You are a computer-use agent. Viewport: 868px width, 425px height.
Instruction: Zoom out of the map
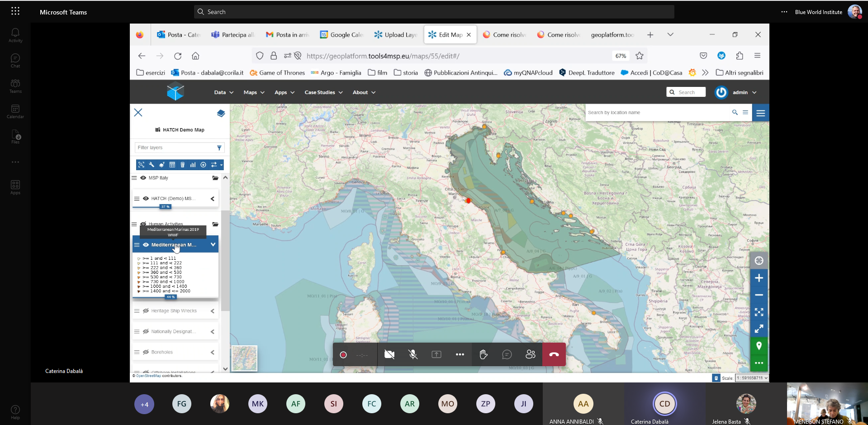point(759,295)
